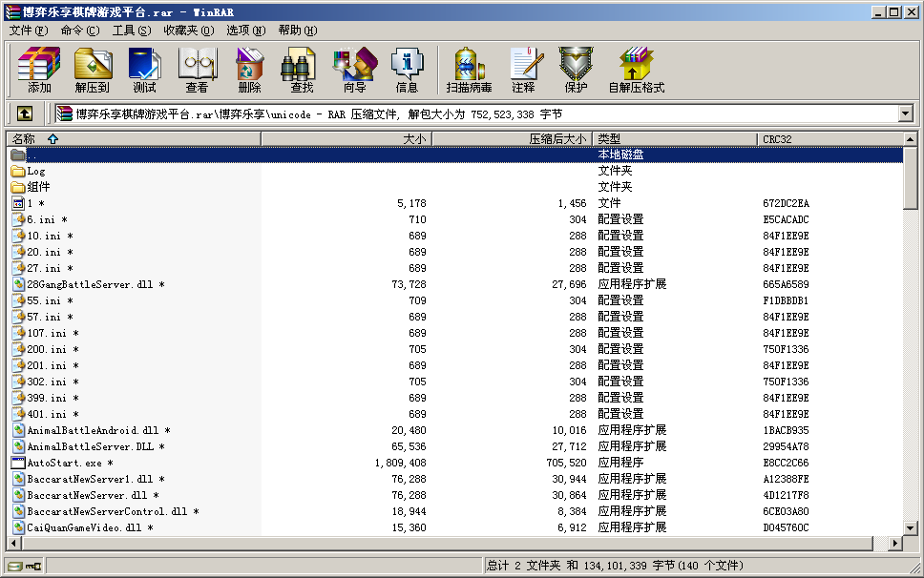Sort list by 名称 column header
This screenshot has width=924, height=578.
[134, 139]
